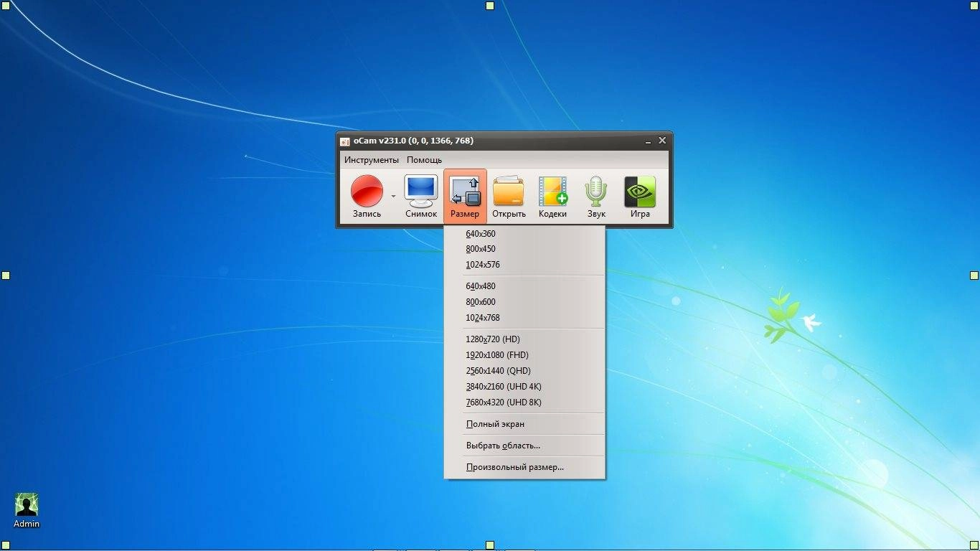
Task: Select the Admin desktop icon
Action: [x=27, y=510]
